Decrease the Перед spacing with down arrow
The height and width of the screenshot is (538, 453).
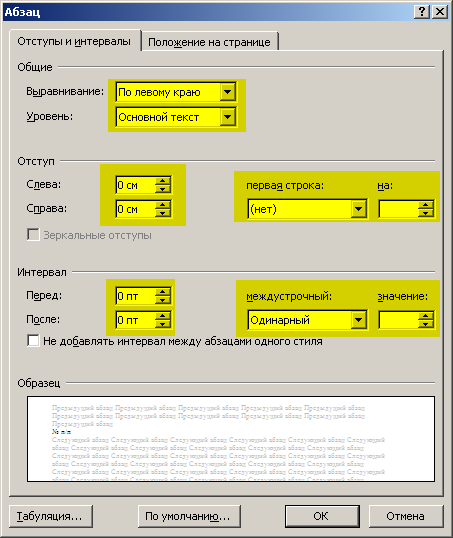[x=163, y=300]
